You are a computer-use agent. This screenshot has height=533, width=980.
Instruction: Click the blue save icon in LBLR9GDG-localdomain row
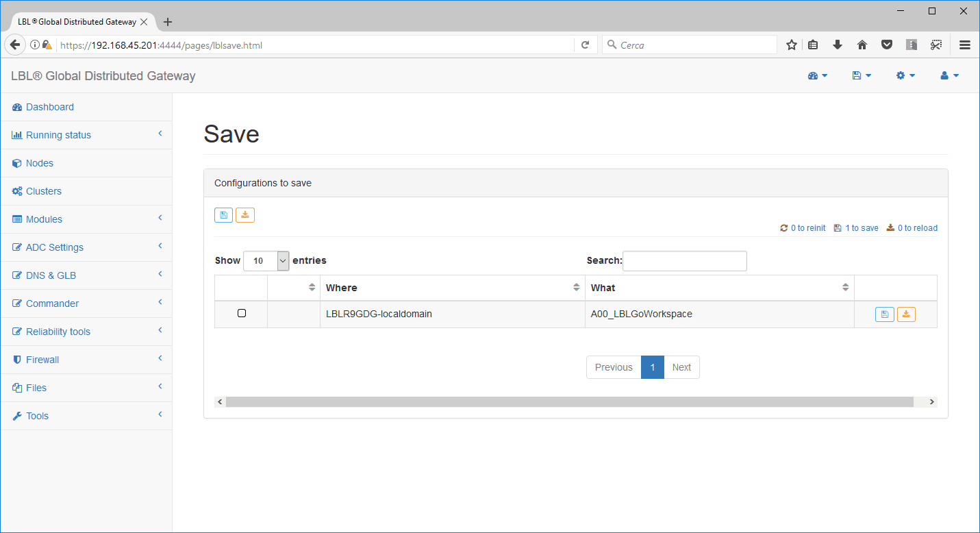click(884, 314)
